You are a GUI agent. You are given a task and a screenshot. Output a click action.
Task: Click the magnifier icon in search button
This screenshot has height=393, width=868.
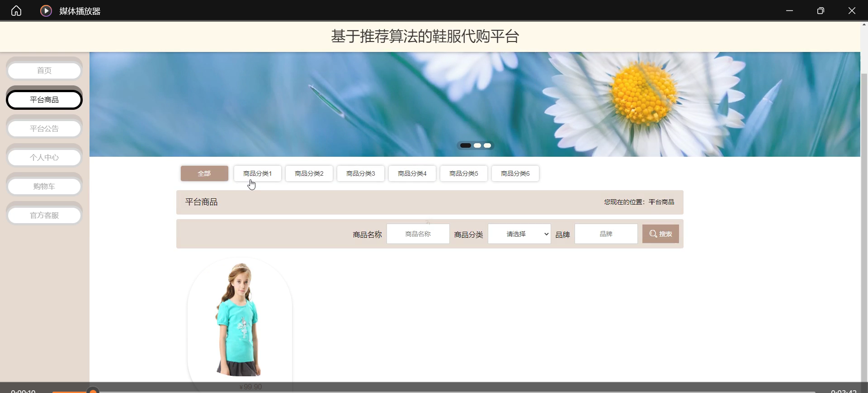pyautogui.click(x=653, y=234)
